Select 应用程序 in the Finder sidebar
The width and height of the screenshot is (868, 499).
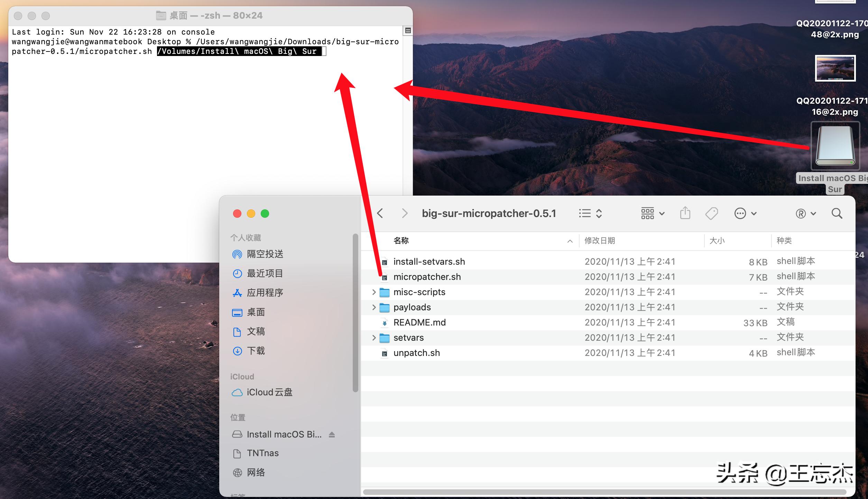[265, 292]
